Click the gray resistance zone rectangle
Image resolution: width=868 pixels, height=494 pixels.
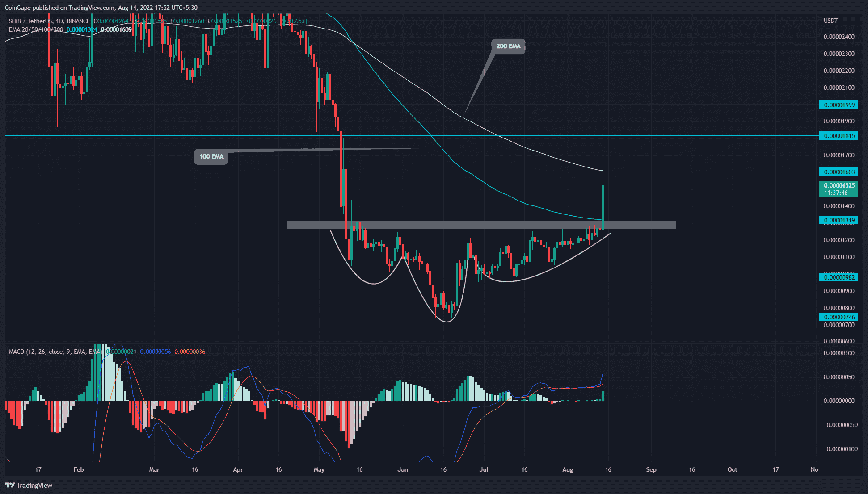click(x=481, y=225)
